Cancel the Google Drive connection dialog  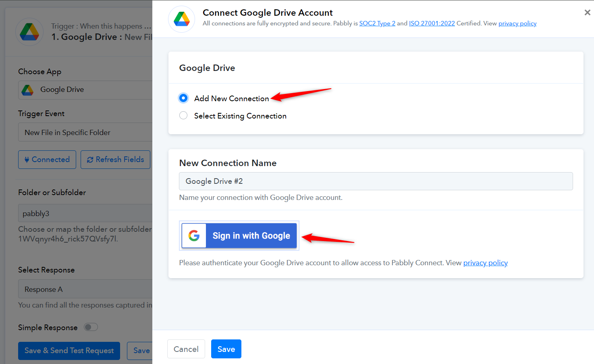pyautogui.click(x=186, y=349)
